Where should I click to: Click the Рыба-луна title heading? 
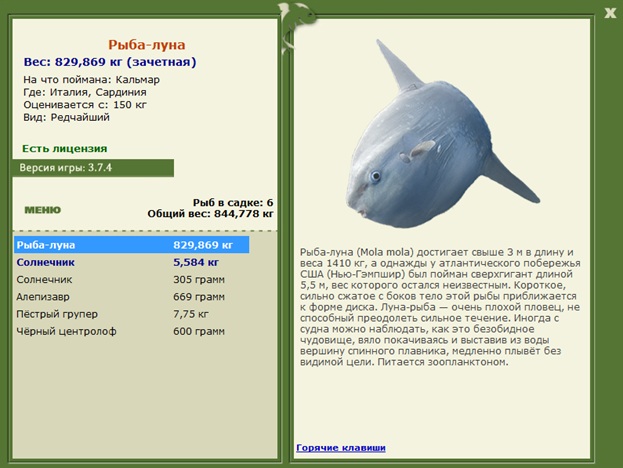[146, 45]
